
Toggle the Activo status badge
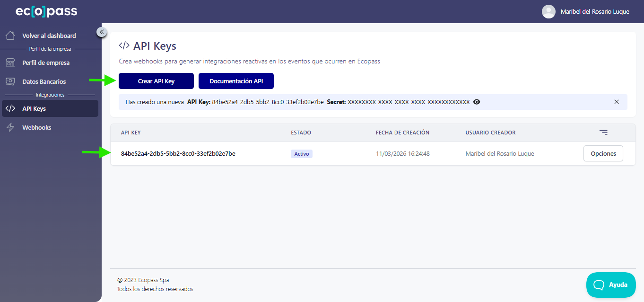[301, 153]
